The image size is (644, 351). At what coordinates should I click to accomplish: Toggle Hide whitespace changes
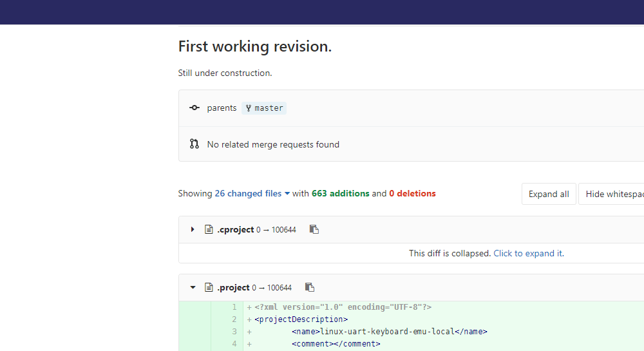pos(612,194)
